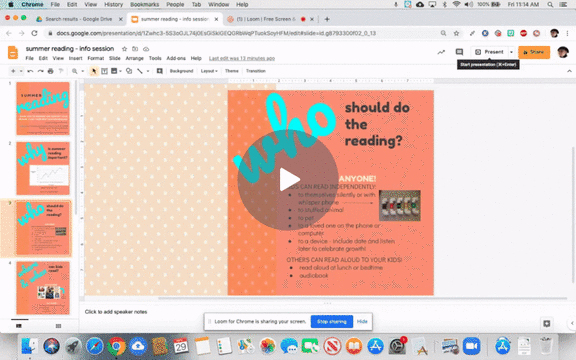Click the Theme toolbar button
The width and height of the screenshot is (576, 360).
(231, 71)
